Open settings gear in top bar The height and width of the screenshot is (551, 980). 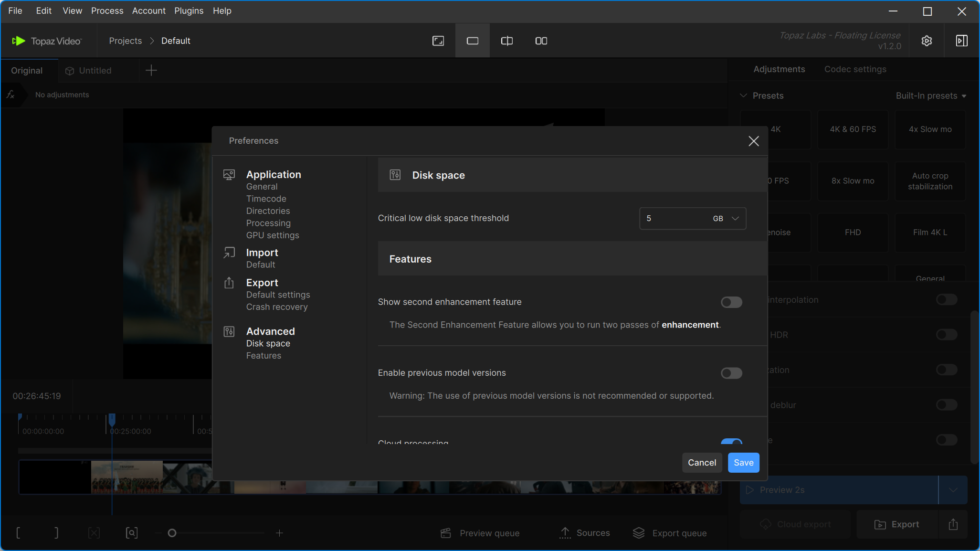[927, 41]
